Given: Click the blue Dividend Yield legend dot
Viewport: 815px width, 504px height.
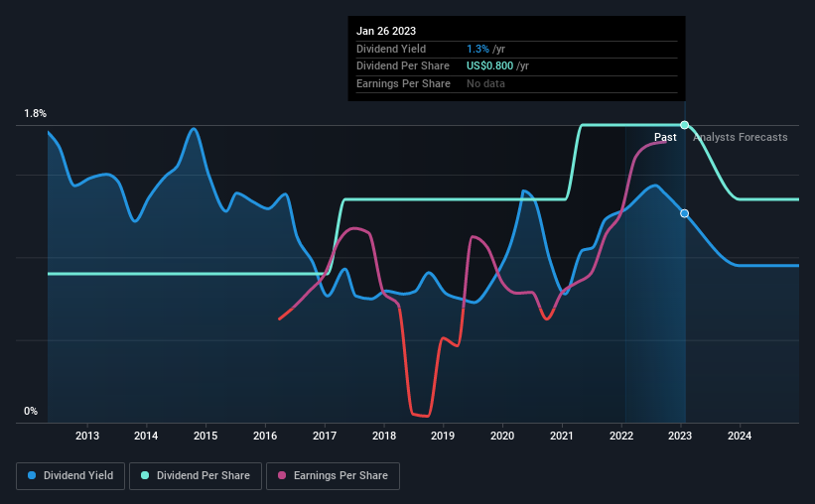Looking at the screenshot, I should coord(32,475).
